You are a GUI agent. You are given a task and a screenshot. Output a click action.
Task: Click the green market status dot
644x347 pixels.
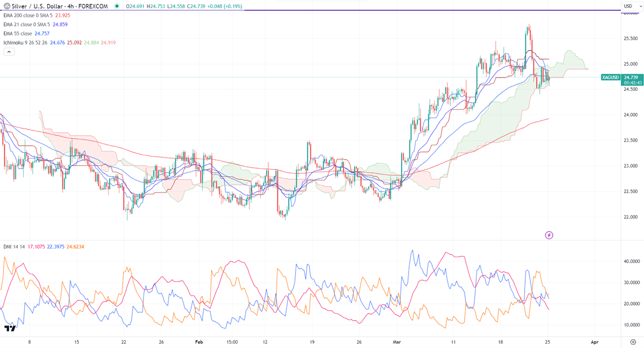(x=118, y=6)
